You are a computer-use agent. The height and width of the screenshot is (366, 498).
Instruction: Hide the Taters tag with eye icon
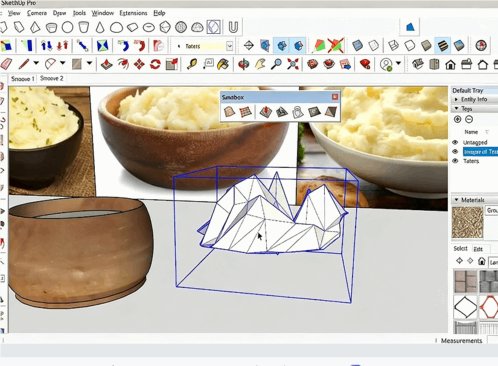455,161
